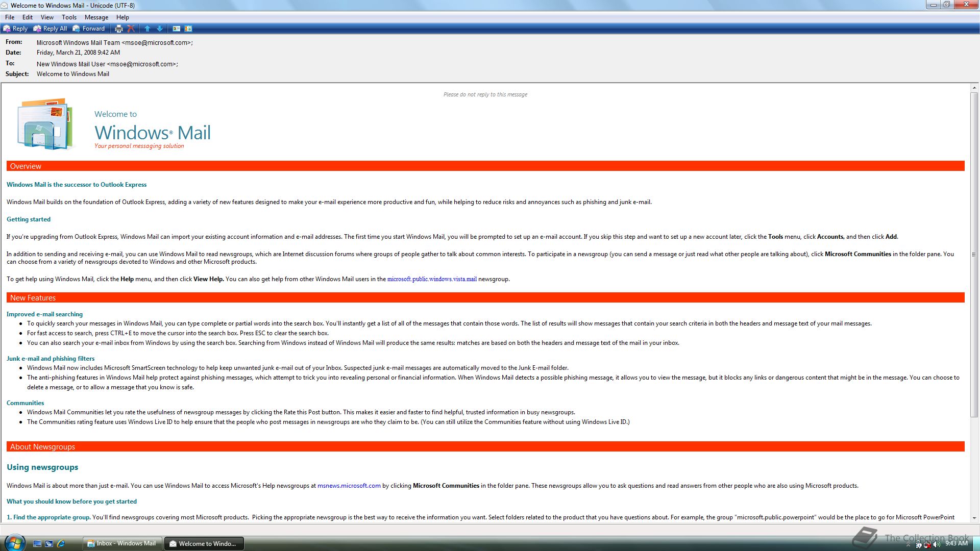Open the msnews.microsoft.com link
Image resolution: width=980 pixels, height=551 pixels.
[349, 486]
